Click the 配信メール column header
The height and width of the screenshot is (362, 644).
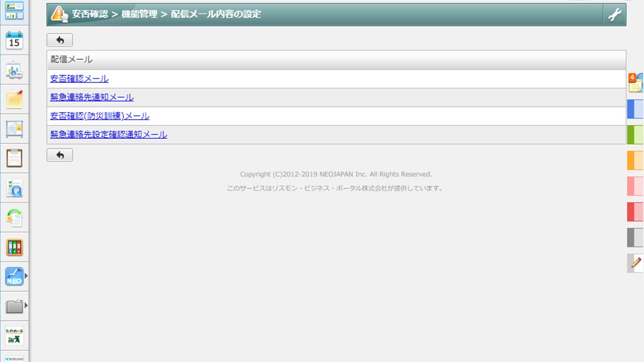(336, 60)
